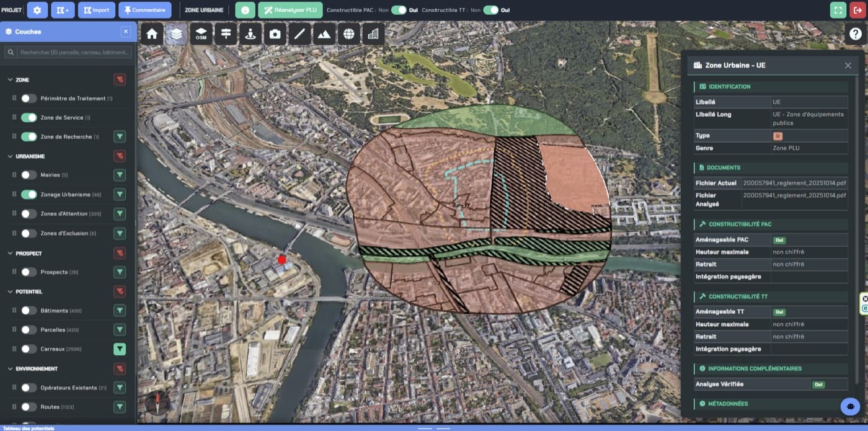Close the Zone Urbaine - UE panel

848,65
